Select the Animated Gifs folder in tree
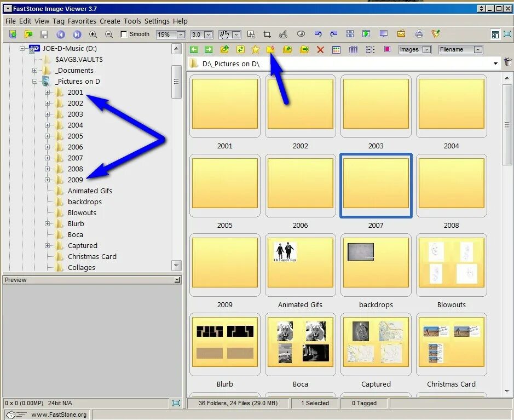This screenshot has height=420, width=514. click(90, 191)
